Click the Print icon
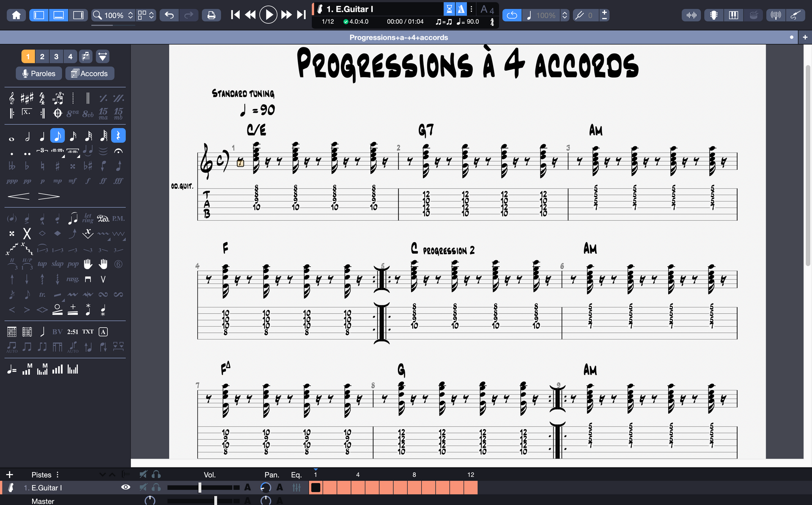812x505 pixels. click(x=211, y=15)
